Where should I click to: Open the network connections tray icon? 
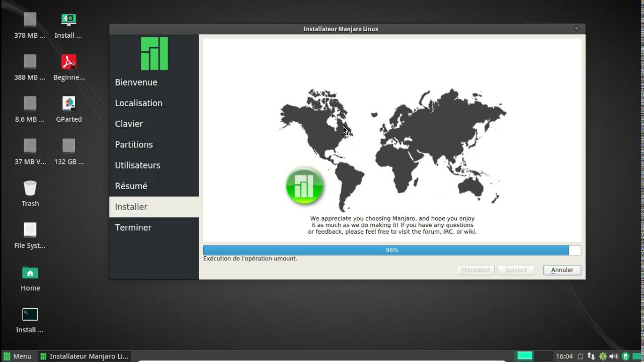tap(591, 356)
